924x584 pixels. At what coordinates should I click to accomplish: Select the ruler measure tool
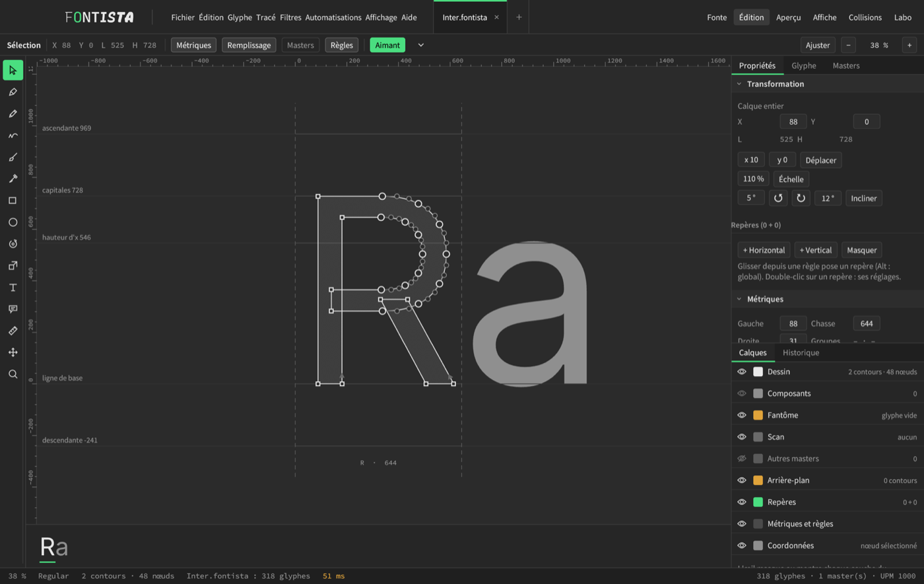click(x=13, y=331)
